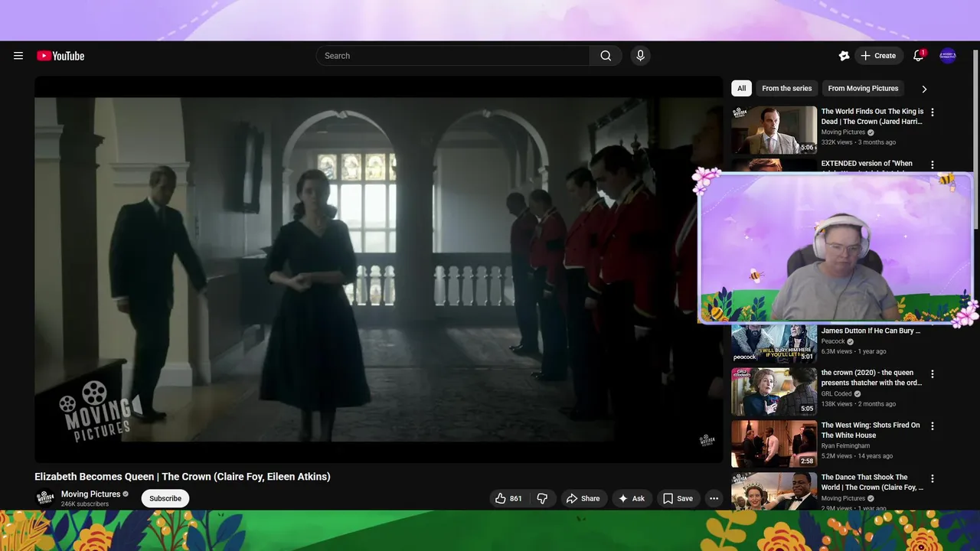
Task: Click the main video player
Action: (378, 269)
